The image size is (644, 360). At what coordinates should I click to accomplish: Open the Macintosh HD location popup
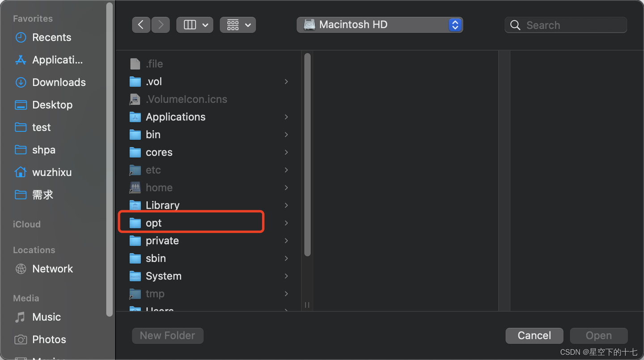click(380, 25)
